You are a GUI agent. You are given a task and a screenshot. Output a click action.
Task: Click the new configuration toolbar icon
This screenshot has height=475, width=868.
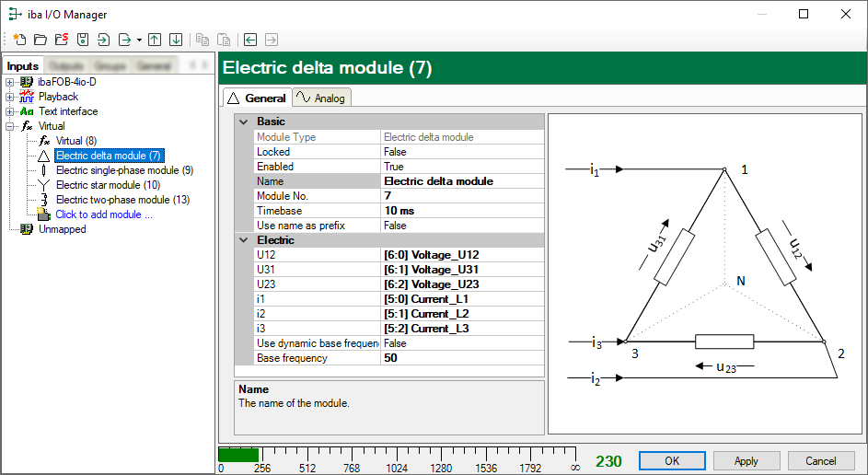tap(19, 40)
